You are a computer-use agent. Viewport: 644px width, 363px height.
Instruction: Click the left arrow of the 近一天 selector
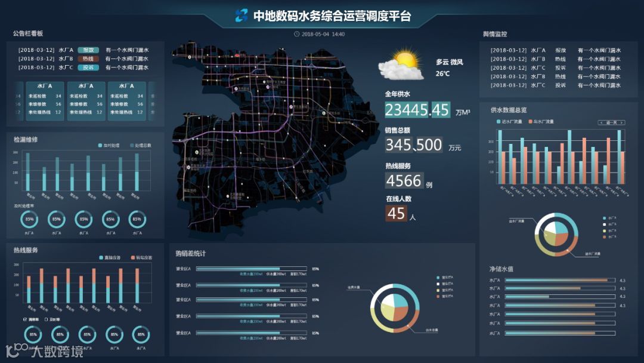coord(602,122)
